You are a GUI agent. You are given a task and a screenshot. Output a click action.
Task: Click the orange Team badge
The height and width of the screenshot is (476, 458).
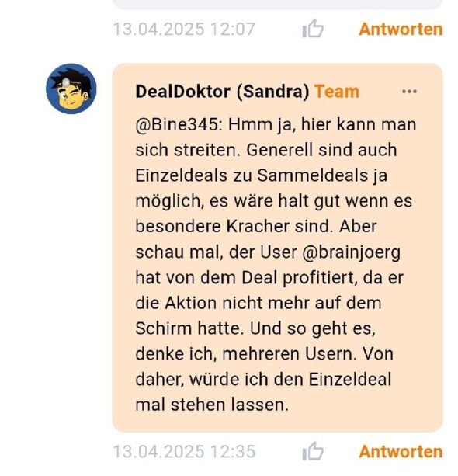[x=337, y=92]
